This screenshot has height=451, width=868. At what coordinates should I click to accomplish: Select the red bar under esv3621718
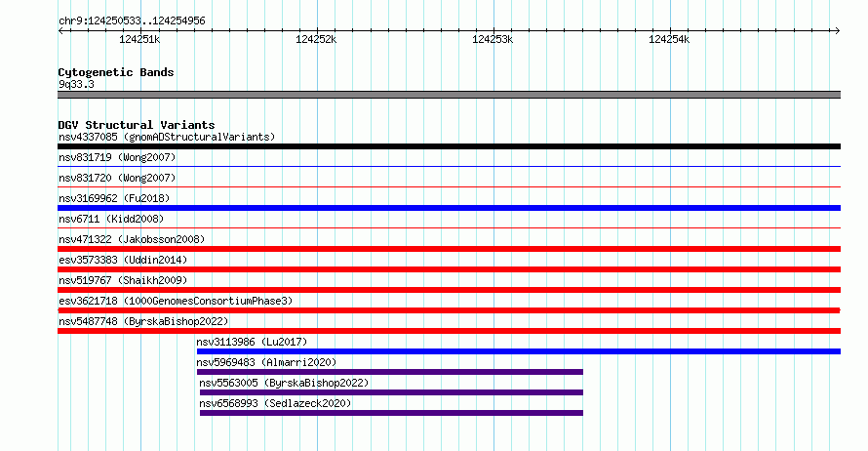(x=449, y=310)
